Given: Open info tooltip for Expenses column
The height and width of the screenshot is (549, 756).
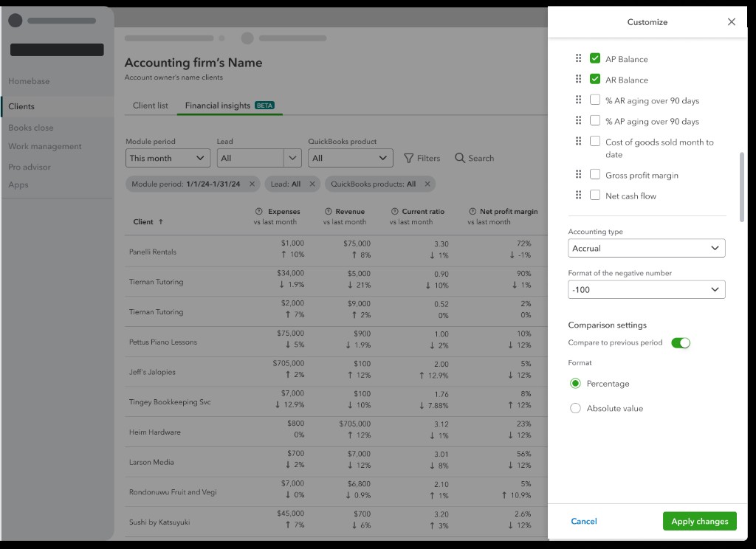Looking at the screenshot, I should pyautogui.click(x=259, y=211).
